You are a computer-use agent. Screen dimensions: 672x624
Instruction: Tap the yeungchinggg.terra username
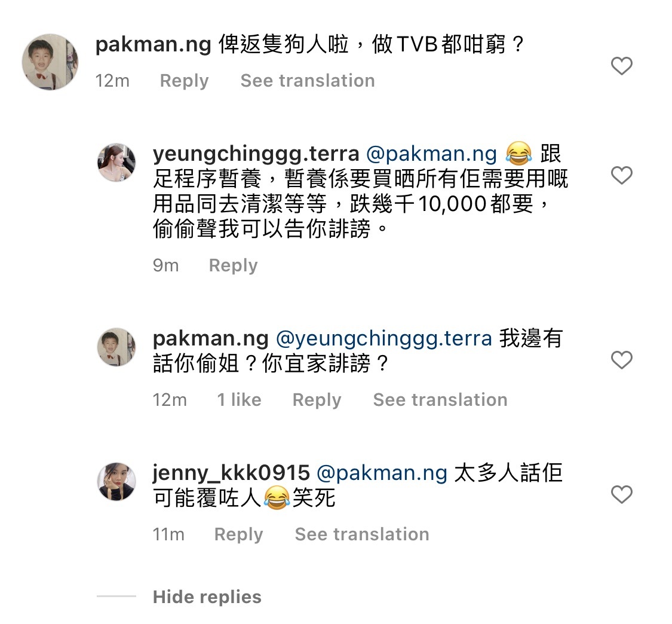click(x=256, y=154)
